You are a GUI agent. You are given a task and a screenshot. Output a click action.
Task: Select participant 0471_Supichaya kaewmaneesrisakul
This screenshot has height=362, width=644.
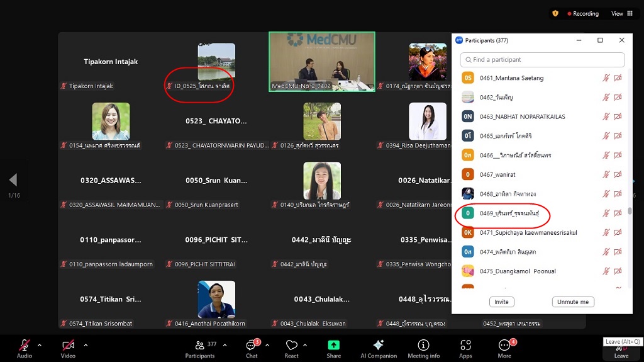point(541,232)
